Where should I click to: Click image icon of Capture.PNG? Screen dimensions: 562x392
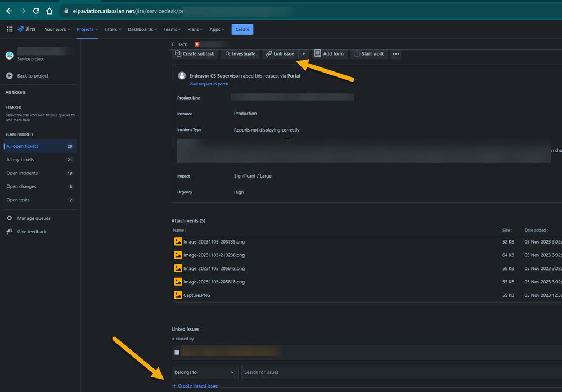178,295
